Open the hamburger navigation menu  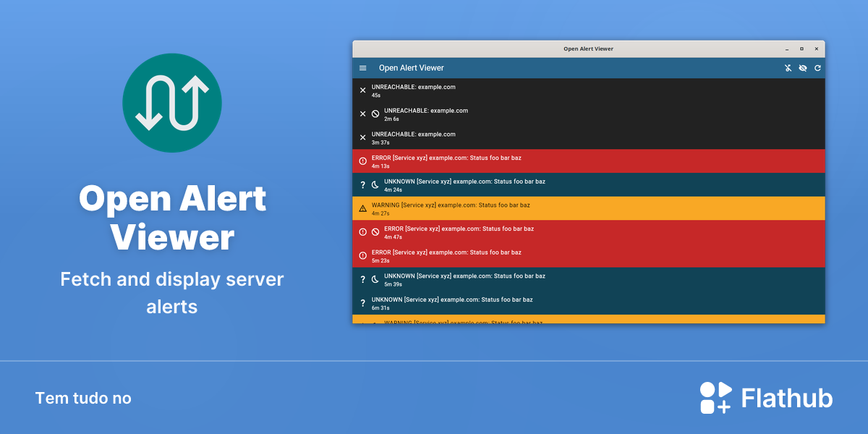click(363, 68)
